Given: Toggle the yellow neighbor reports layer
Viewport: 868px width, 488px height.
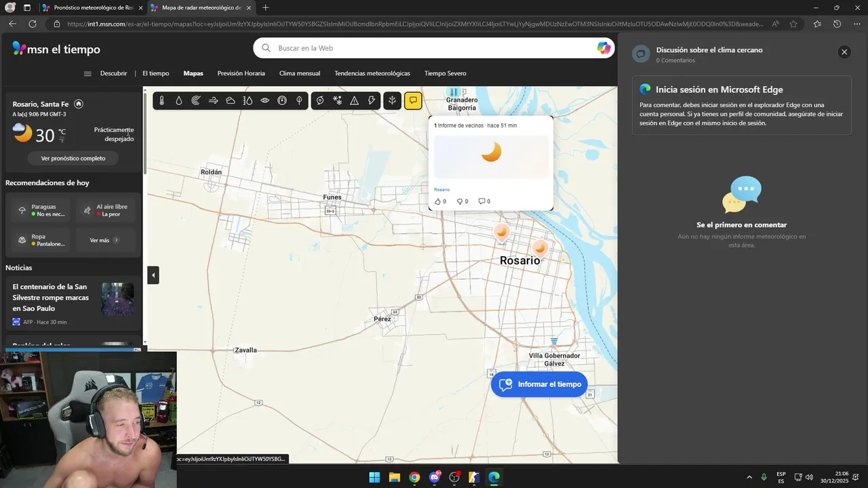Looking at the screenshot, I should click(x=413, y=100).
